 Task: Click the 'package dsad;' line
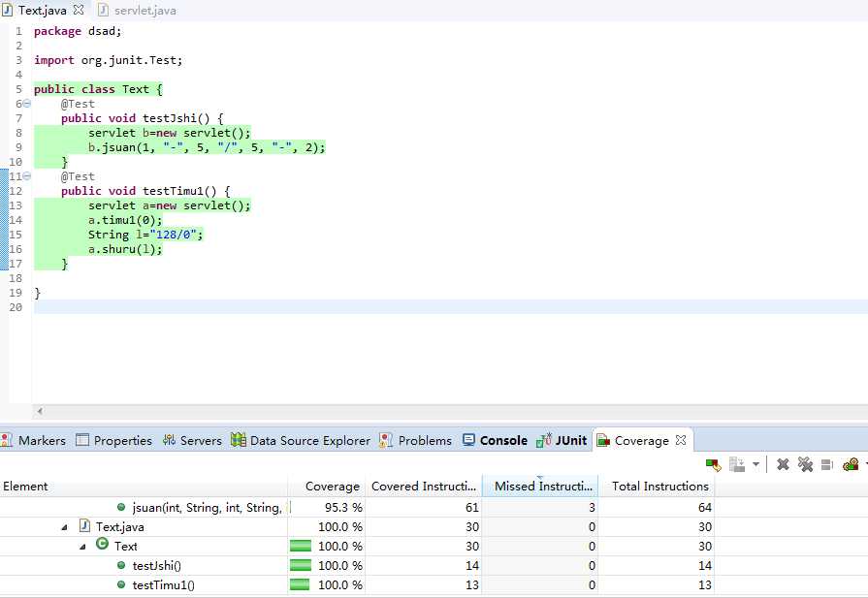[78, 31]
